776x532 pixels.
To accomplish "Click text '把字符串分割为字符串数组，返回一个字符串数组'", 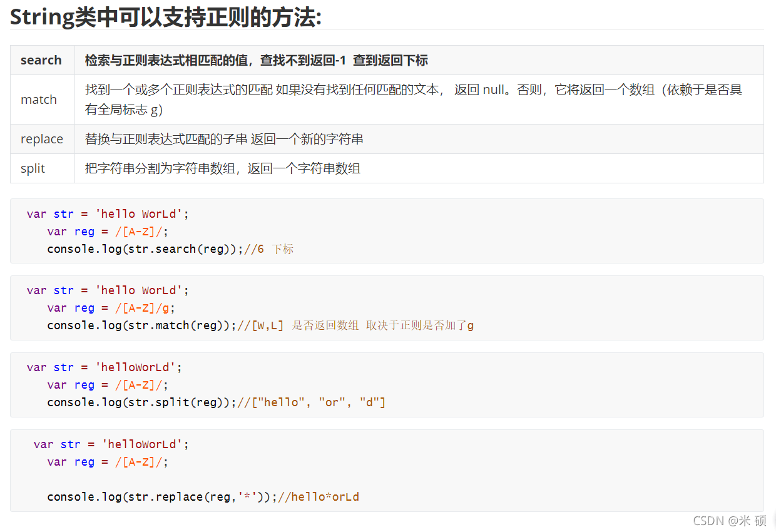I will click(x=223, y=168).
